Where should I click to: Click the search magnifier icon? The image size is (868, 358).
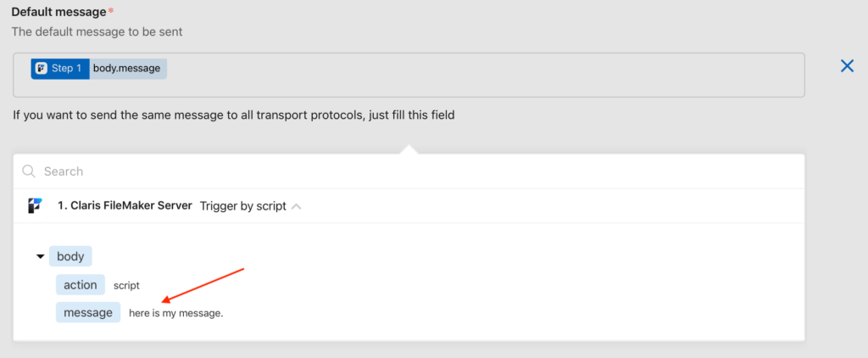point(29,171)
